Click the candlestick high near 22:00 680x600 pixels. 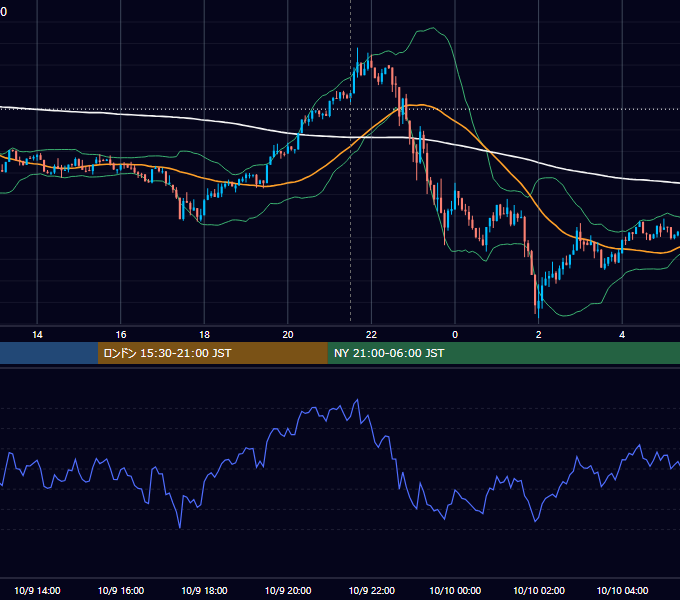click(x=357, y=49)
